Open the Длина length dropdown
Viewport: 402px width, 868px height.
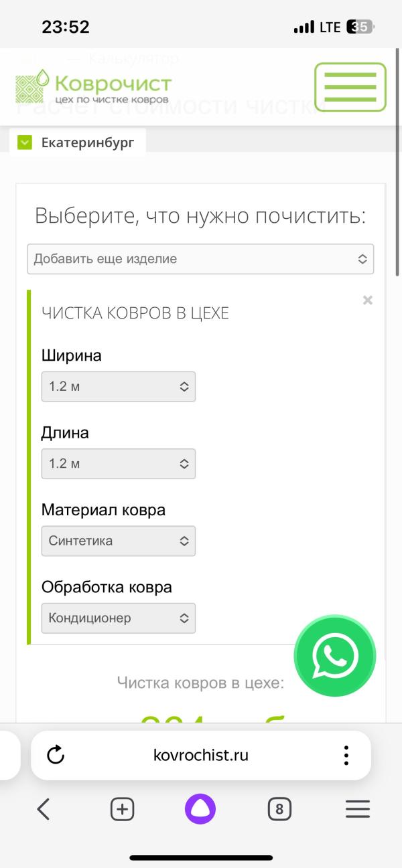pyautogui.click(x=119, y=464)
